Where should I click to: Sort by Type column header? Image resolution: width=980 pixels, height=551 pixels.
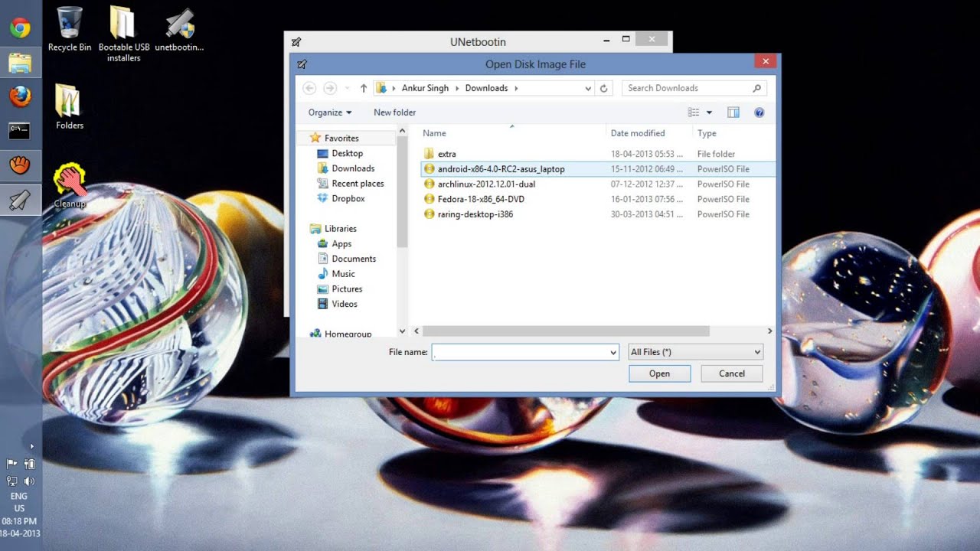pyautogui.click(x=707, y=133)
